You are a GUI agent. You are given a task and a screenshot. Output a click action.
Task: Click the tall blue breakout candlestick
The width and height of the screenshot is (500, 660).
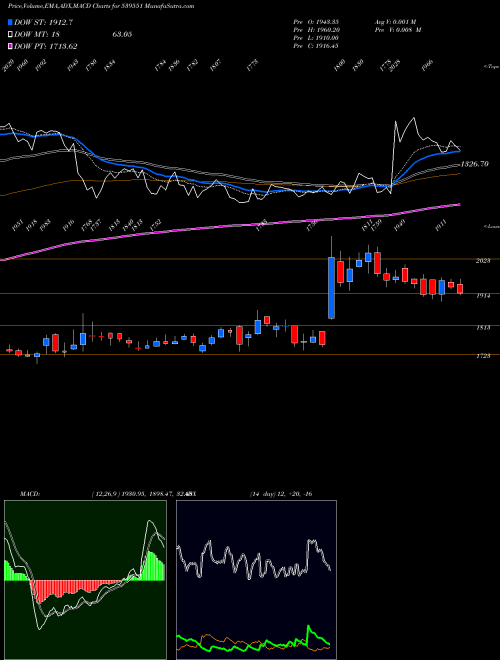pyautogui.click(x=332, y=287)
